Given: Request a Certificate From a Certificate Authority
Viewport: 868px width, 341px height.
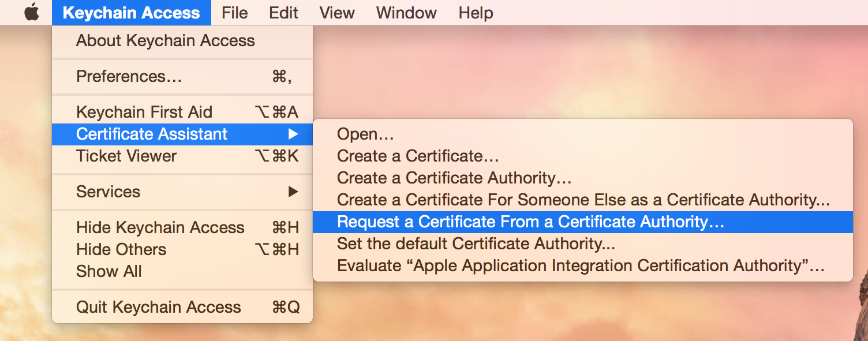Looking at the screenshot, I should click(x=530, y=222).
